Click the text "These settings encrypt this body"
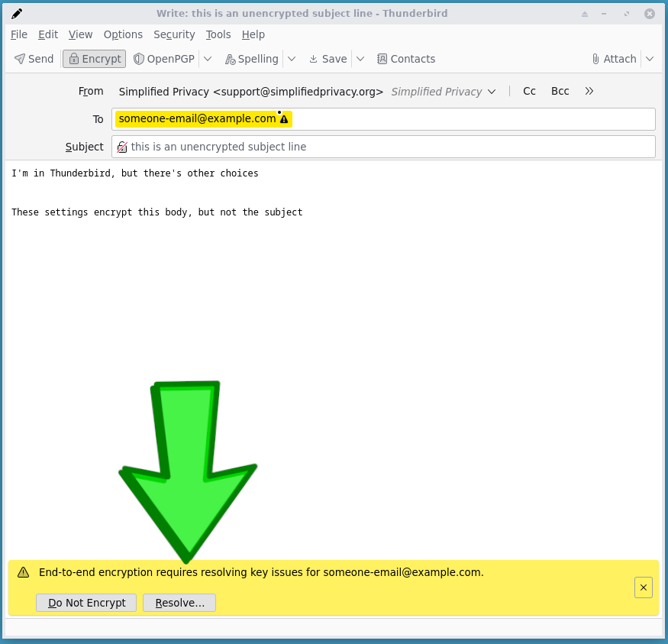Image resolution: width=668 pixels, height=644 pixels. (x=98, y=212)
